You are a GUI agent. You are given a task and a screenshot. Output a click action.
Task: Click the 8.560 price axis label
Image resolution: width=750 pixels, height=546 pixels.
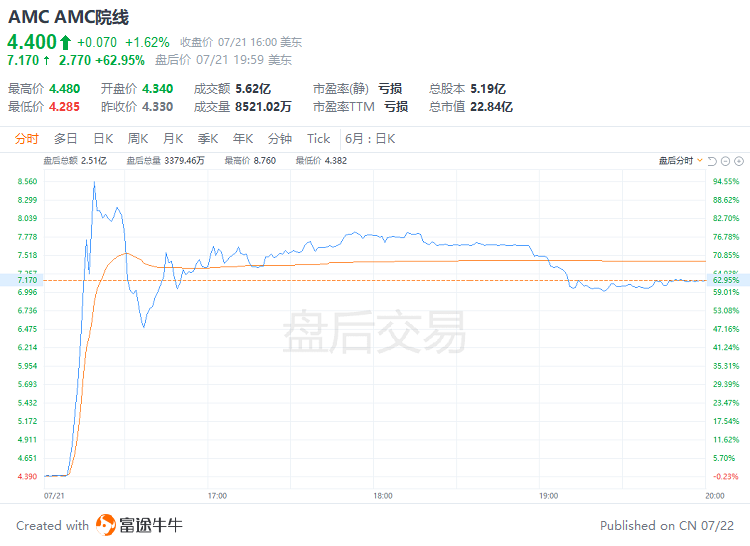(x=27, y=181)
